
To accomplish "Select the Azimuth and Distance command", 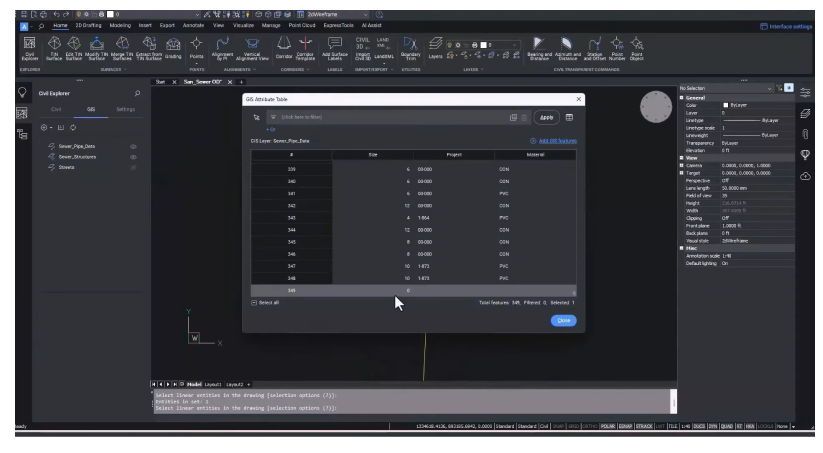I will point(567,48).
